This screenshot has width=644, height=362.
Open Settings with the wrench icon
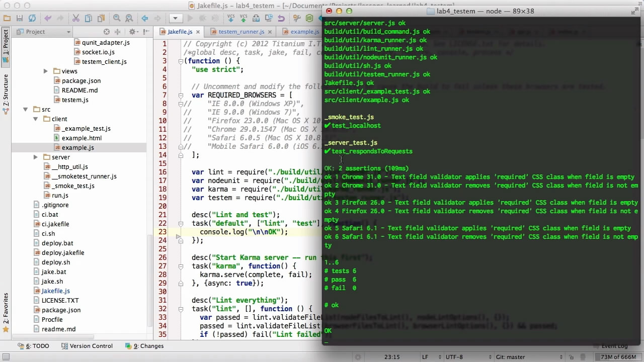pyautogui.click(x=297, y=18)
